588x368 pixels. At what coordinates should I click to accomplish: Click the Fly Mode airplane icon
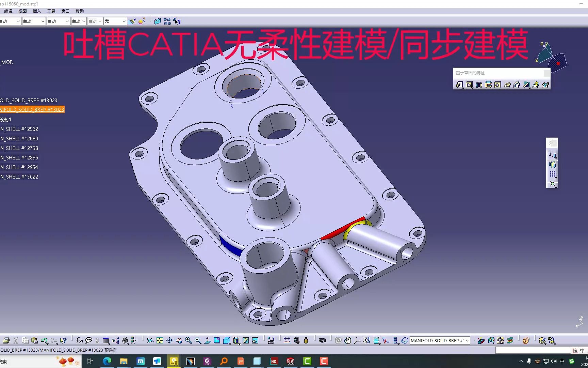click(150, 340)
